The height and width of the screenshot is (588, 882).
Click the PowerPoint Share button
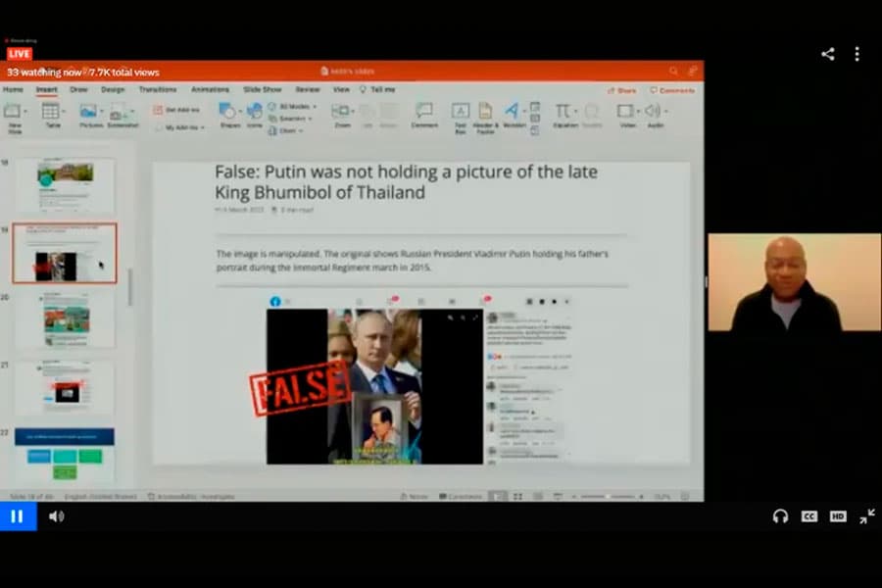(622, 90)
